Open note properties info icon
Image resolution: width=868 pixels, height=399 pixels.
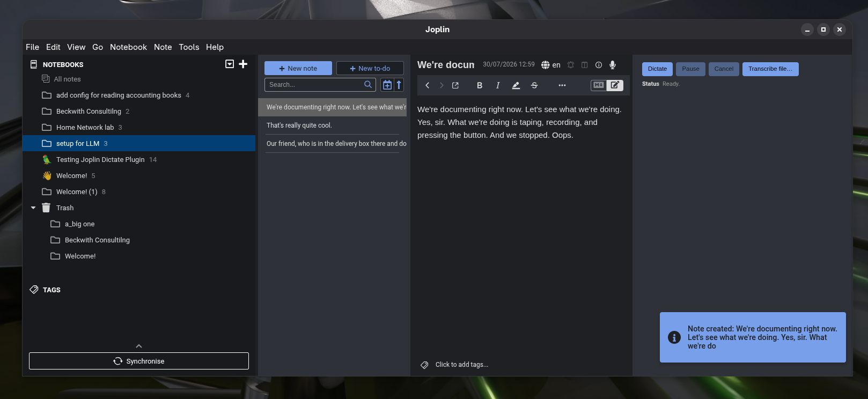click(599, 65)
